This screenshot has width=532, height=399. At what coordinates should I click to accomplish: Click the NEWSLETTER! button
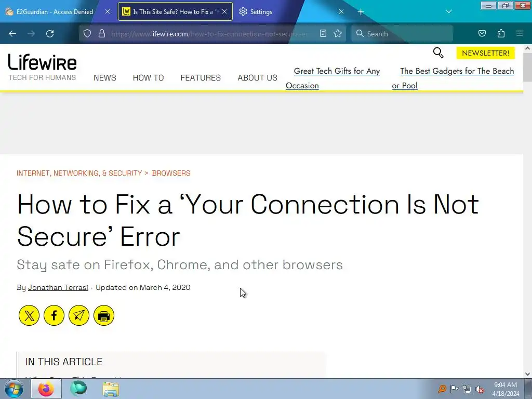486,53
